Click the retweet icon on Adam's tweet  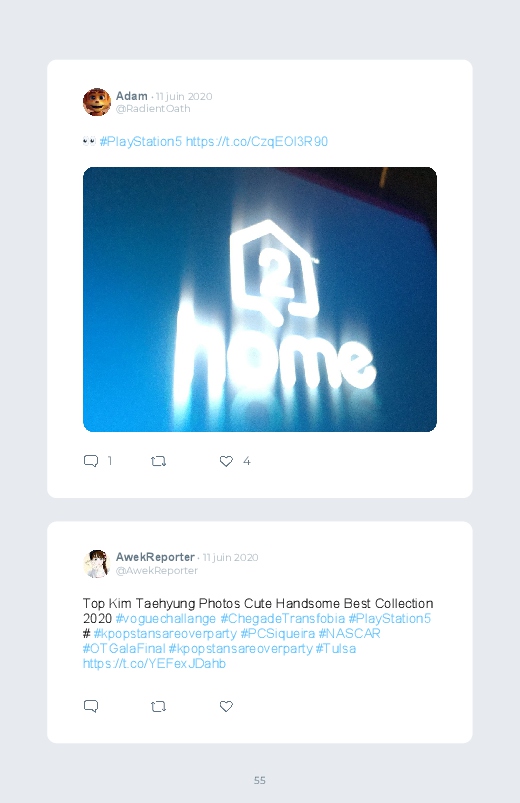click(x=158, y=461)
